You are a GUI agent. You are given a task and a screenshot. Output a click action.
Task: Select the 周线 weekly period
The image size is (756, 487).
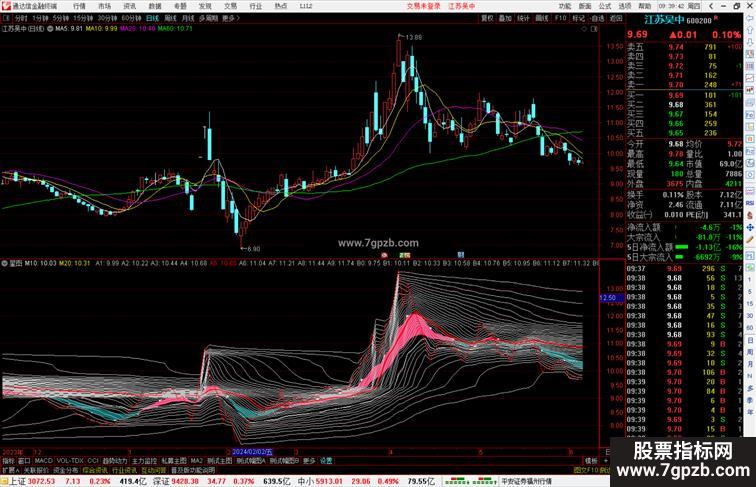pos(170,18)
